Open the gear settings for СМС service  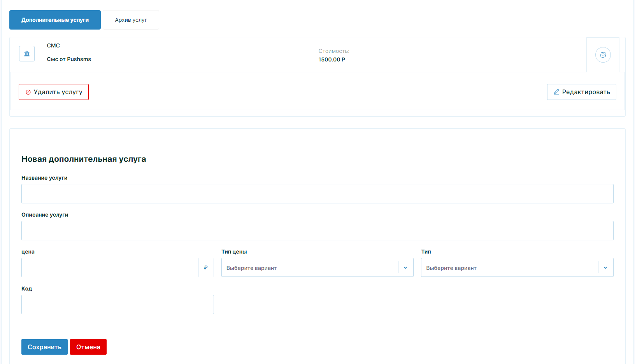(603, 55)
